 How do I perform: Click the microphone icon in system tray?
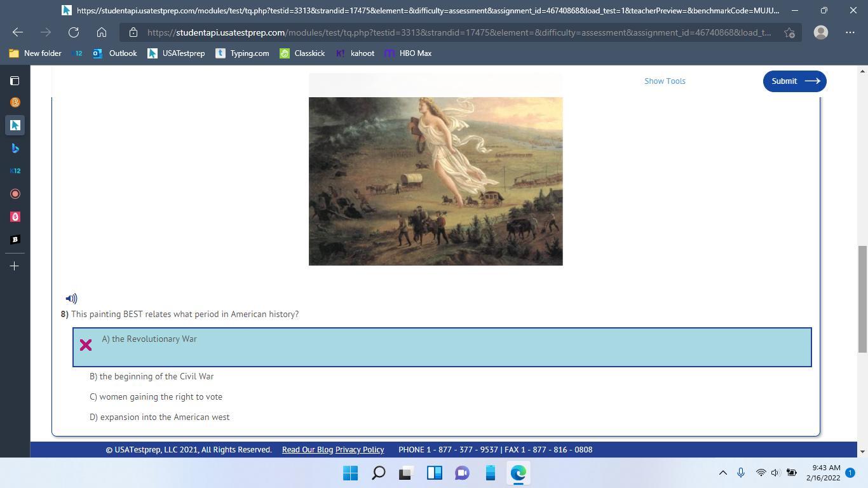tap(740, 473)
